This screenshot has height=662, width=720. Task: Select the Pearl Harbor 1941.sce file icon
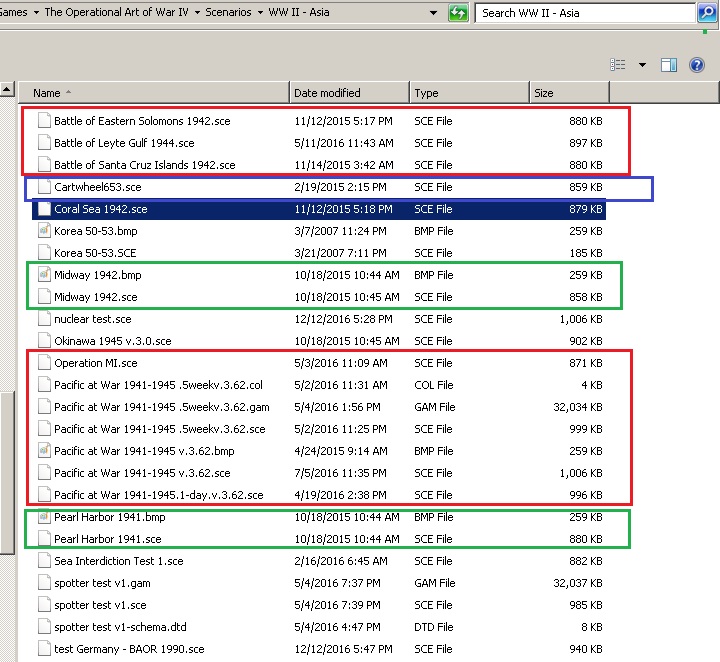(44, 539)
